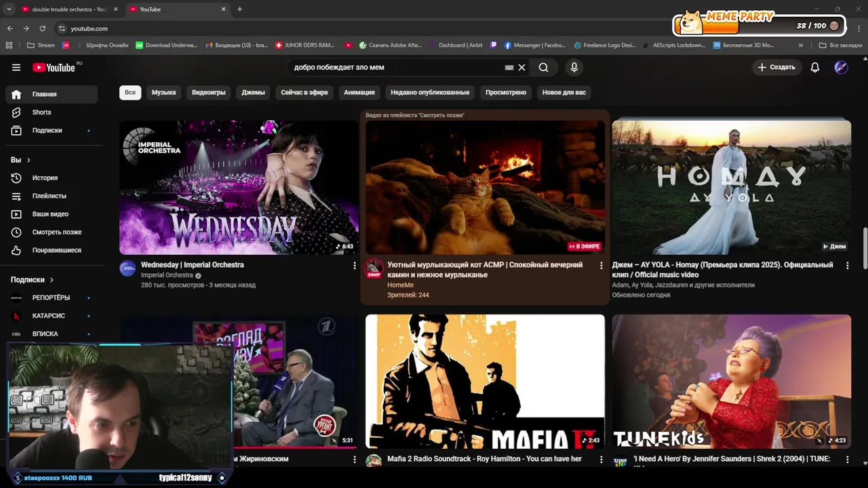Select the Просмотрено filter chip
This screenshot has height=488, width=868.
506,92
